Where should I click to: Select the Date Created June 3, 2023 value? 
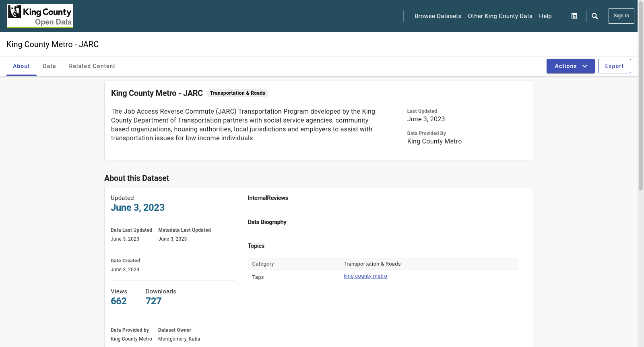click(x=125, y=270)
